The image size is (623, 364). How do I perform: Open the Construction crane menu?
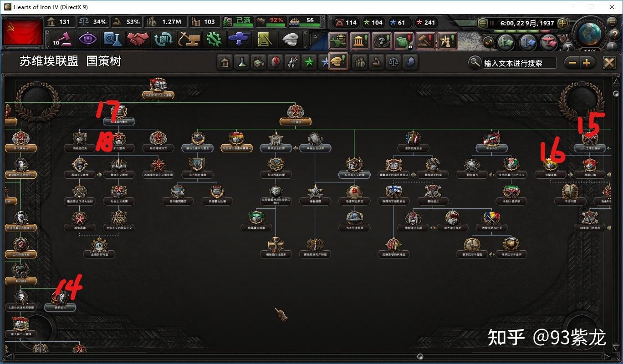[189, 39]
